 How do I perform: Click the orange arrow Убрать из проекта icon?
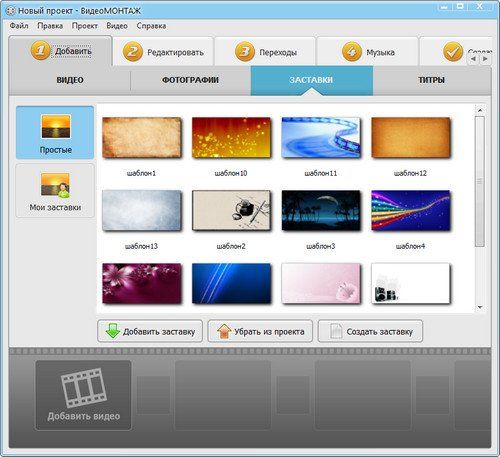click(224, 331)
